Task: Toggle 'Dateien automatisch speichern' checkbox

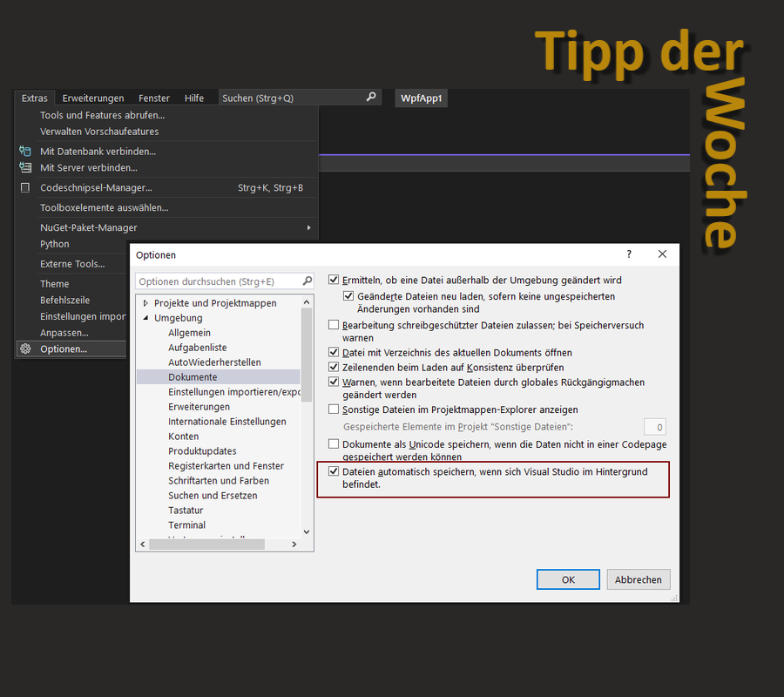Action: point(334,471)
